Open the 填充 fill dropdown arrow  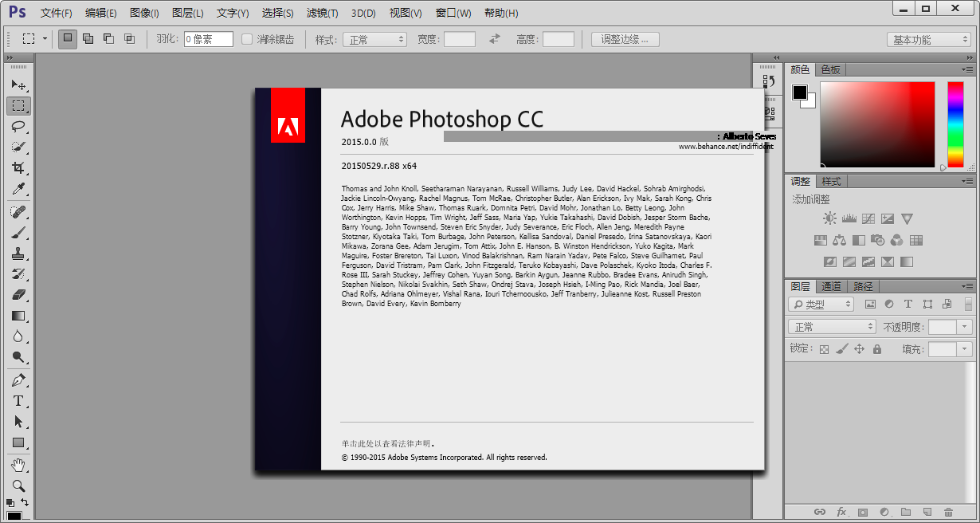[x=965, y=349]
